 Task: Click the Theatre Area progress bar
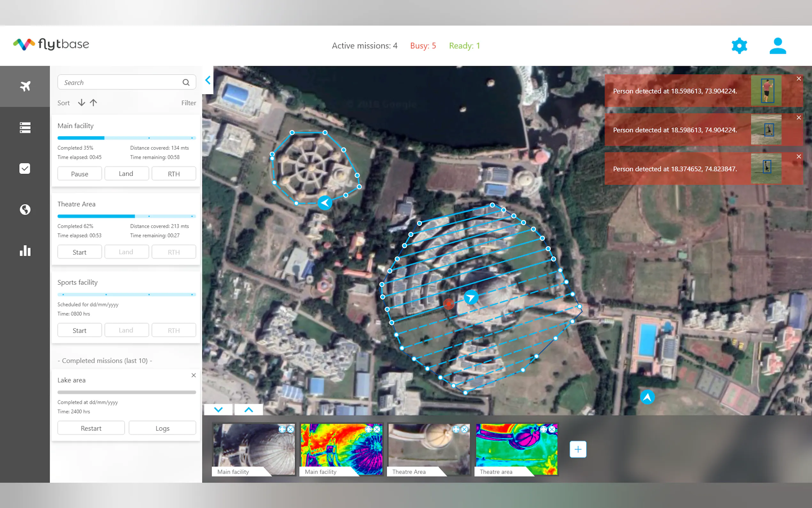click(127, 216)
